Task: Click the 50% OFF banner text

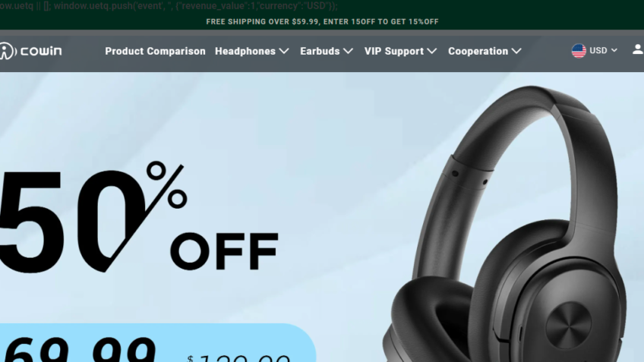Action: point(139,217)
